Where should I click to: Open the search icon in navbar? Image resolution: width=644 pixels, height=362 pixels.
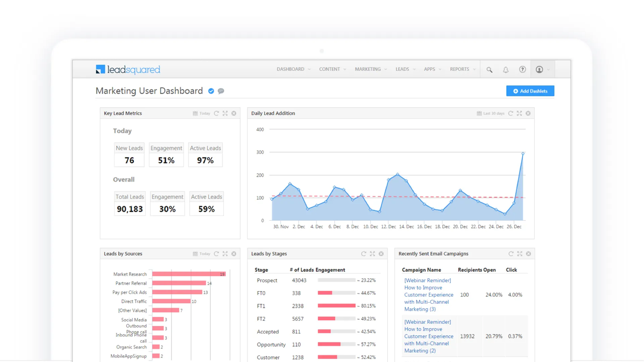[x=489, y=70]
